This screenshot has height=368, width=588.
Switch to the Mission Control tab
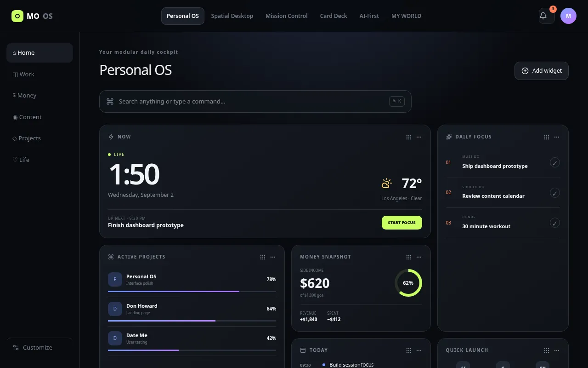(x=287, y=16)
